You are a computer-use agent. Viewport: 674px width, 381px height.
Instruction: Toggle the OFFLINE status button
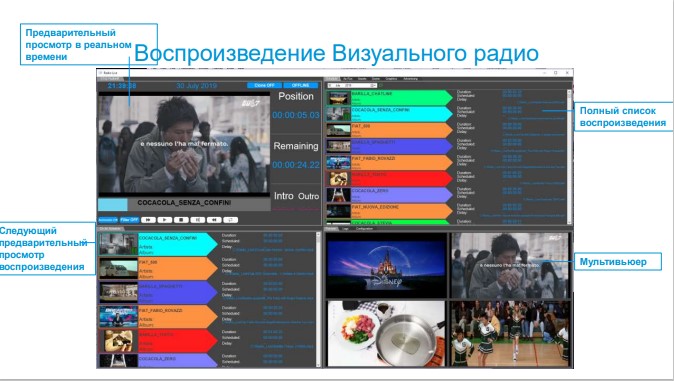point(301,86)
